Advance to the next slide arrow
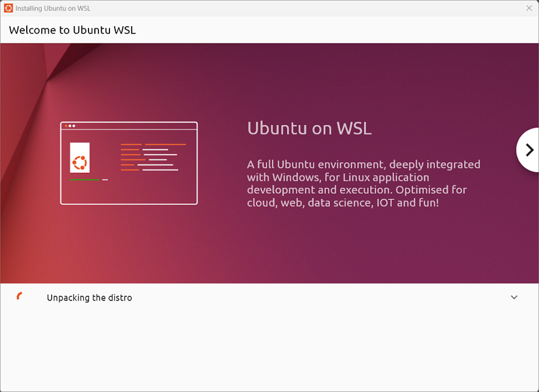 click(x=529, y=150)
